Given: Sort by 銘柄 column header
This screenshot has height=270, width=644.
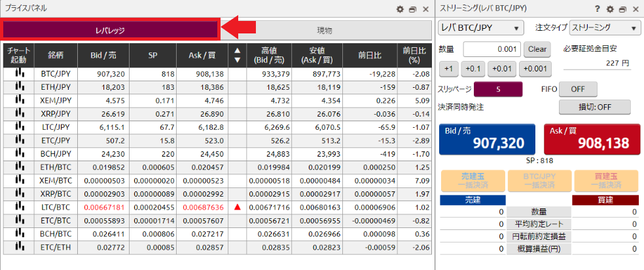Looking at the screenshot, I should 56,56.
